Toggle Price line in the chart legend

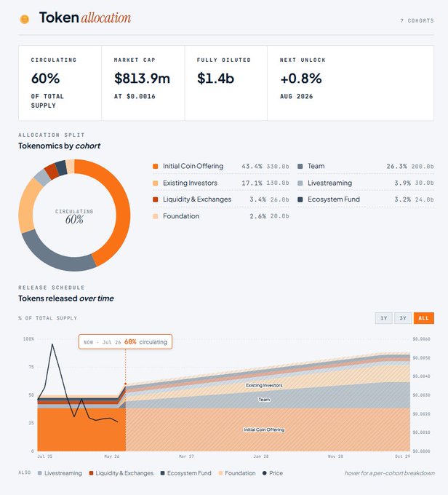click(x=273, y=473)
